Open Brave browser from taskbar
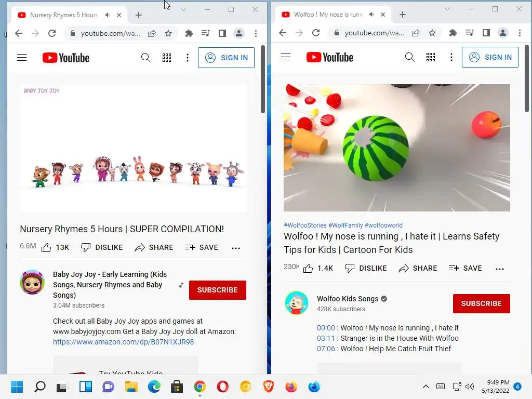 tap(269, 387)
